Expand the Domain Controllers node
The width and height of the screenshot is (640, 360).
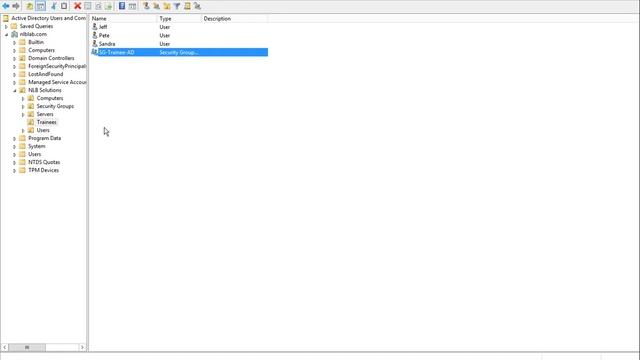point(15,58)
